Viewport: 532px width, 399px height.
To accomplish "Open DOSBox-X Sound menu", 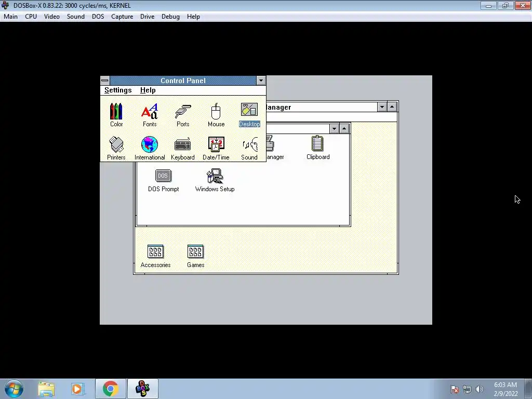I will pos(76,17).
